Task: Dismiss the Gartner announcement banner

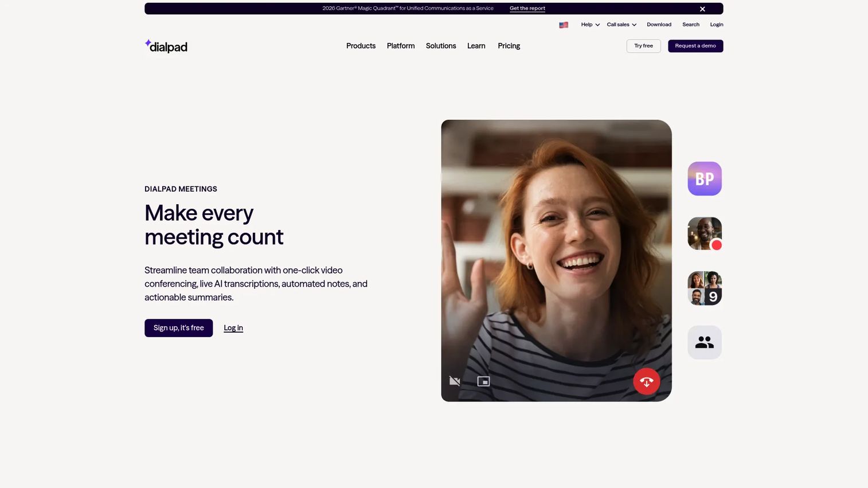Action: coord(702,9)
